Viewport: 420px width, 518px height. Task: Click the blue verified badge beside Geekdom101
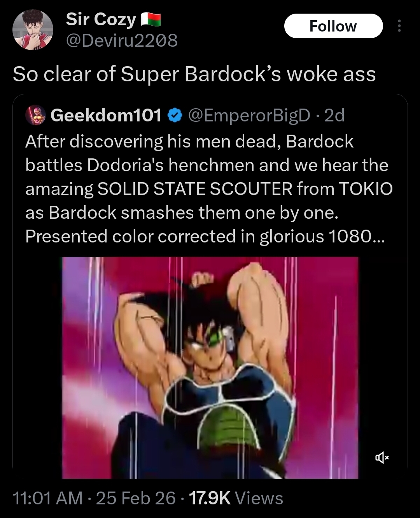coord(175,115)
